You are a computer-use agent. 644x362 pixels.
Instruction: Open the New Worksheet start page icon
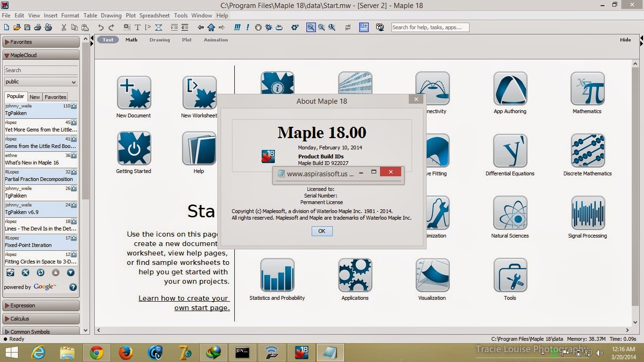tap(199, 93)
